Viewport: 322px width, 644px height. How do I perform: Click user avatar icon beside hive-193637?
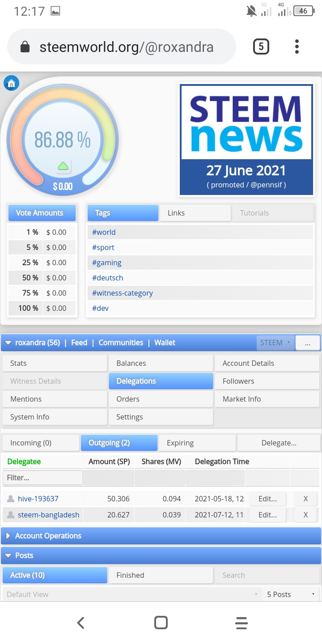[11, 499]
